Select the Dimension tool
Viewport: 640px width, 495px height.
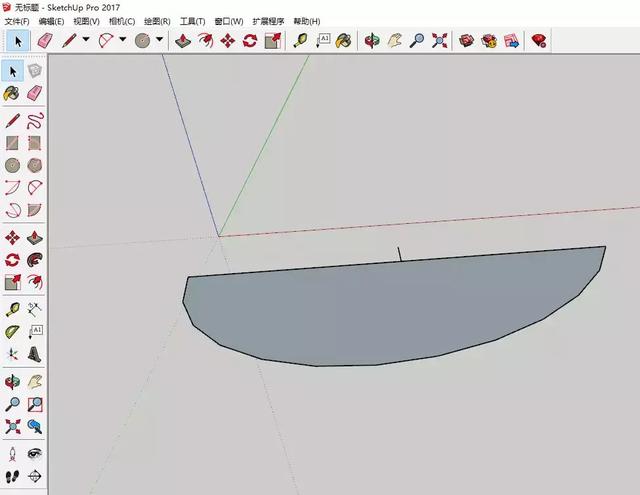[35, 309]
